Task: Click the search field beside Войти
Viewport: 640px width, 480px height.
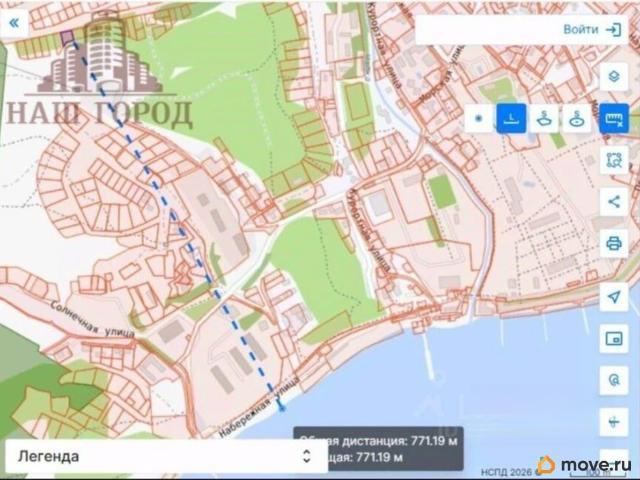Action: click(x=486, y=29)
